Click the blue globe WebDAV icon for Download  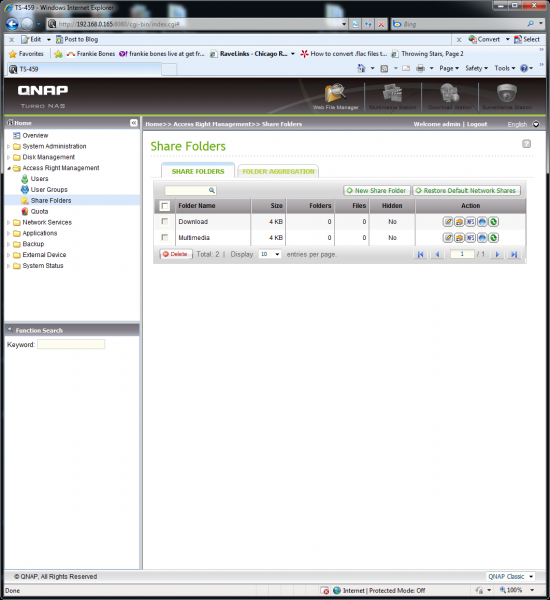click(482, 222)
